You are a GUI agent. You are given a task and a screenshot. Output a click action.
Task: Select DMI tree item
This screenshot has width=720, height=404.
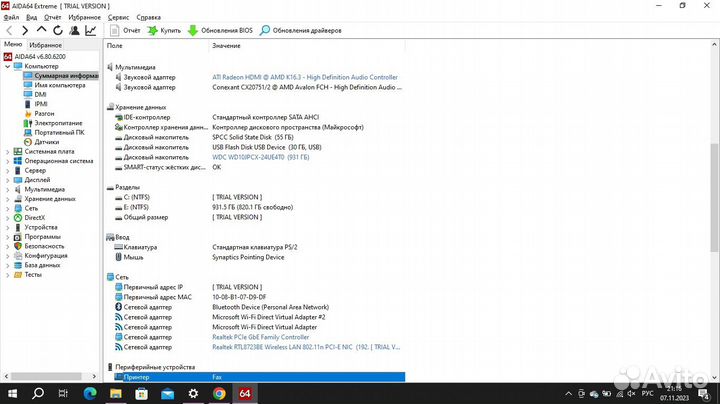[35, 95]
